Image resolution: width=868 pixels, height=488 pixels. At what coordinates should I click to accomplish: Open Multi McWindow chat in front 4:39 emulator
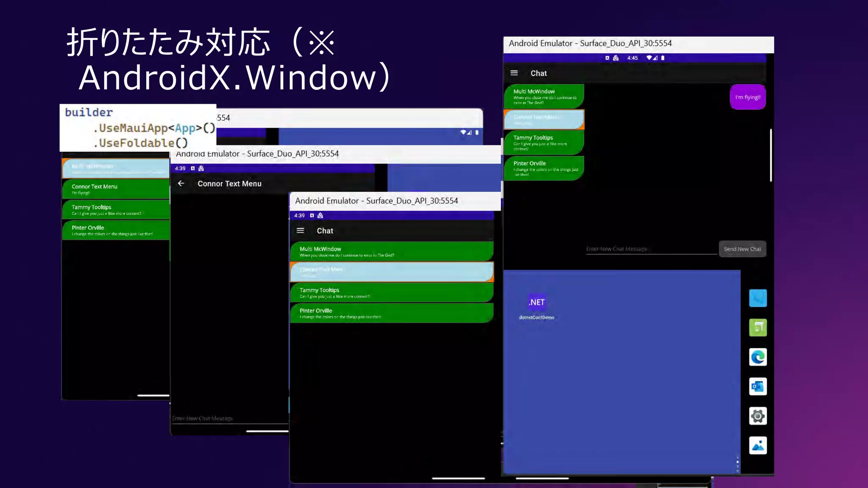coord(392,252)
